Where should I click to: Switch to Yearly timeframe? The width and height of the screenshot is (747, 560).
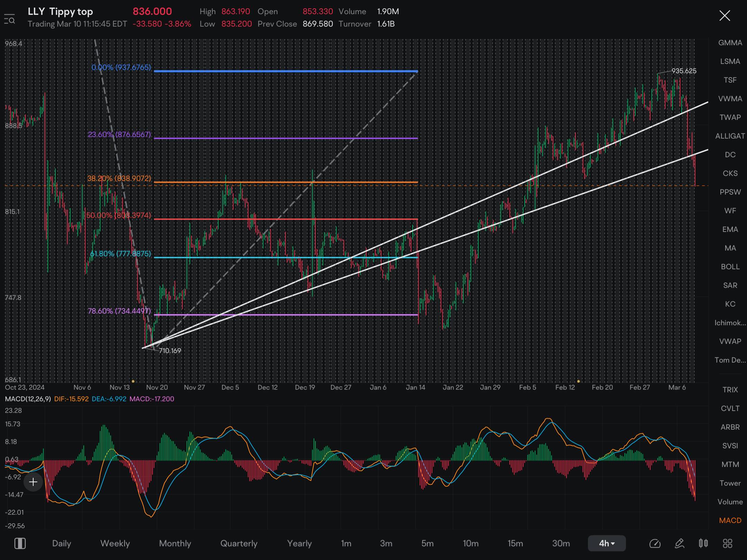tap(299, 543)
